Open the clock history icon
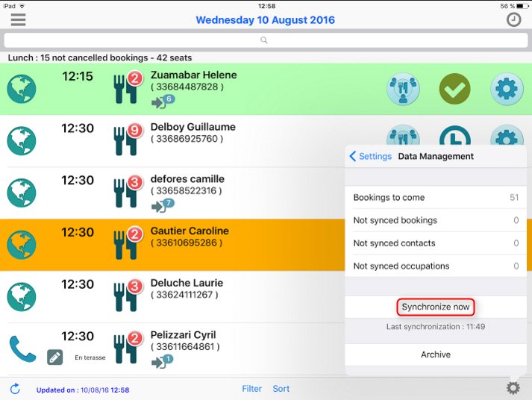 (x=513, y=20)
